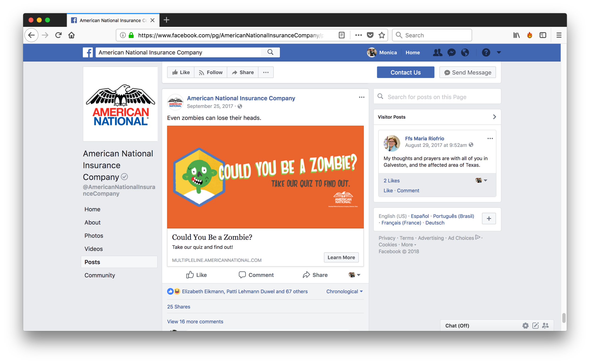Bookmark this page with the star
The height and width of the screenshot is (364, 590).
coord(382,35)
